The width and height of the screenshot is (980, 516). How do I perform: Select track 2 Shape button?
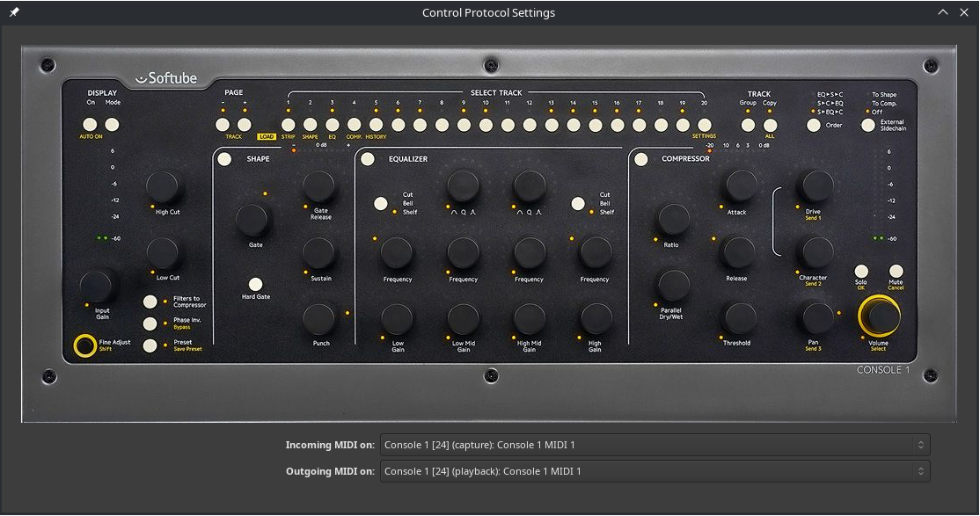(310, 124)
